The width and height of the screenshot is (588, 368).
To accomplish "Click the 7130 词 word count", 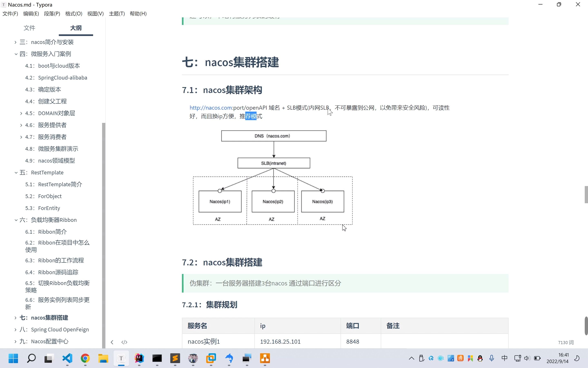I will pos(566,342).
